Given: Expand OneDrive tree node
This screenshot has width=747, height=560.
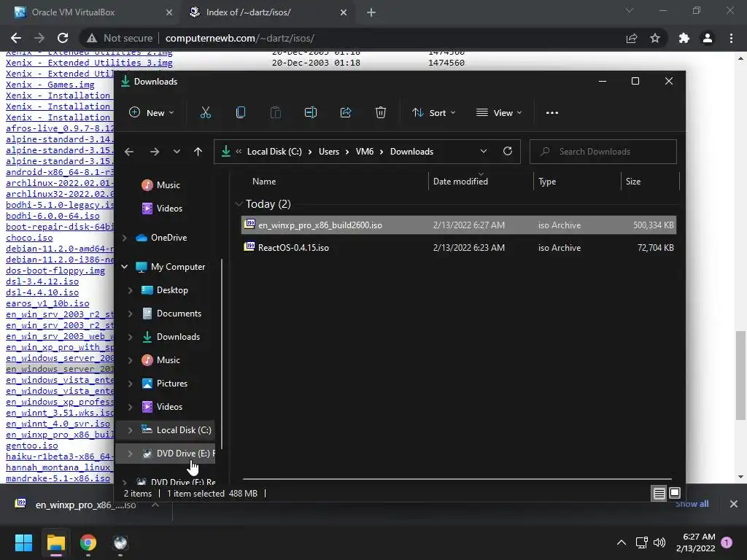Looking at the screenshot, I should tap(124, 238).
